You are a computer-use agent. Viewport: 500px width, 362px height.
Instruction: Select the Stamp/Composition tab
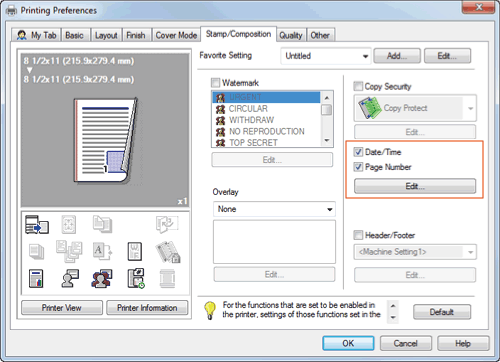[238, 34]
